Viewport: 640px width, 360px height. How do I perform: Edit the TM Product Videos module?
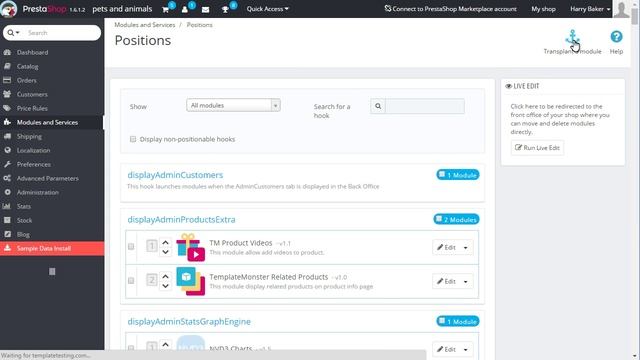coord(446,247)
